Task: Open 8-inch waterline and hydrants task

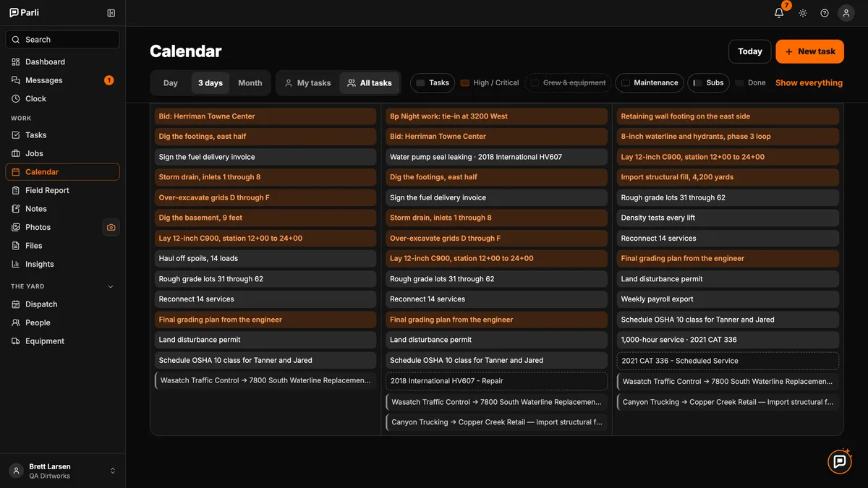Action: pos(728,136)
